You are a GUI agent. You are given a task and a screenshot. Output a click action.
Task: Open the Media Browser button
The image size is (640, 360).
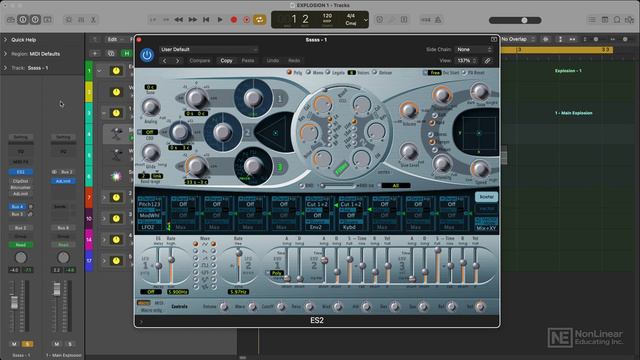[629, 20]
